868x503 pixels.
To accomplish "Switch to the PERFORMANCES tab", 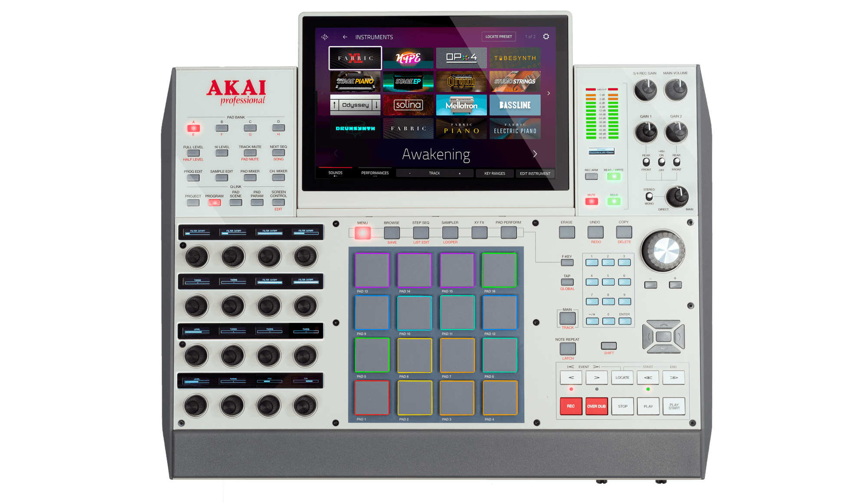I will point(375,173).
